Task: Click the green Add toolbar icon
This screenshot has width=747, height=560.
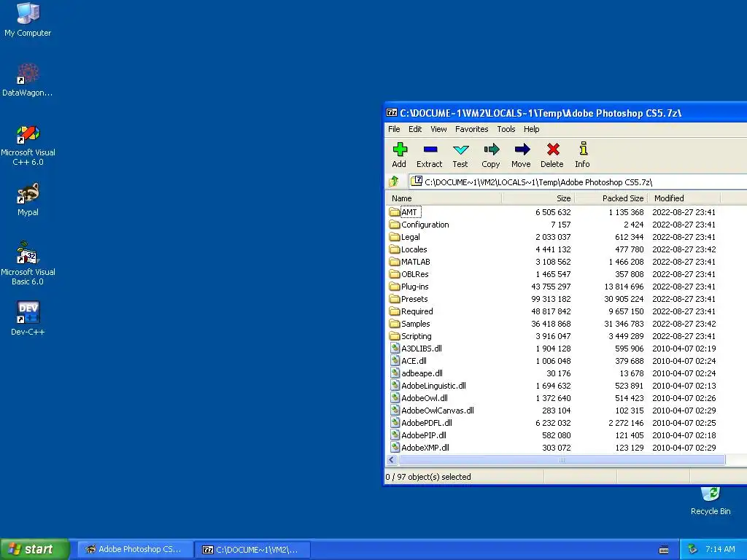Action: pyautogui.click(x=400, y=149)
